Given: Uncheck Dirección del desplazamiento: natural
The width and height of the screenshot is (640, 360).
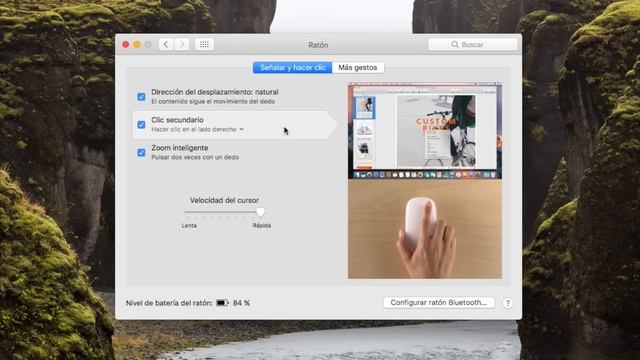Looking at the screenshot, I should click(141, 97).
